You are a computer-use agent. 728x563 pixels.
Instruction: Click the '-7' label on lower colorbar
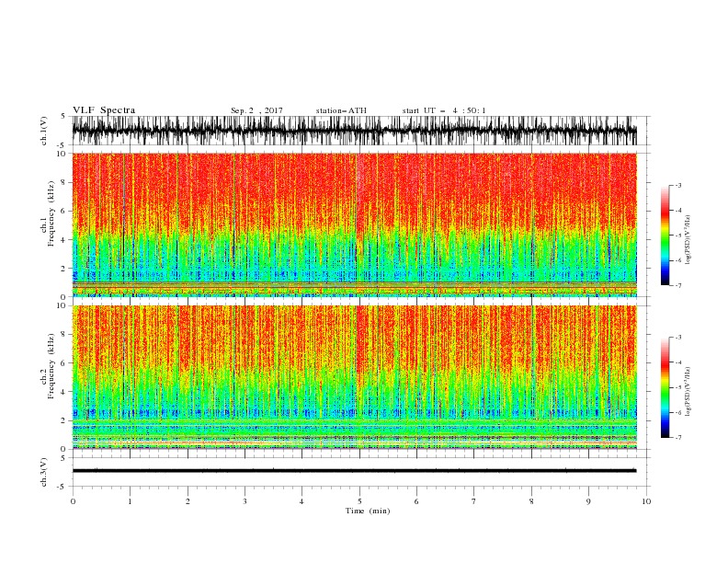(677, 437)
